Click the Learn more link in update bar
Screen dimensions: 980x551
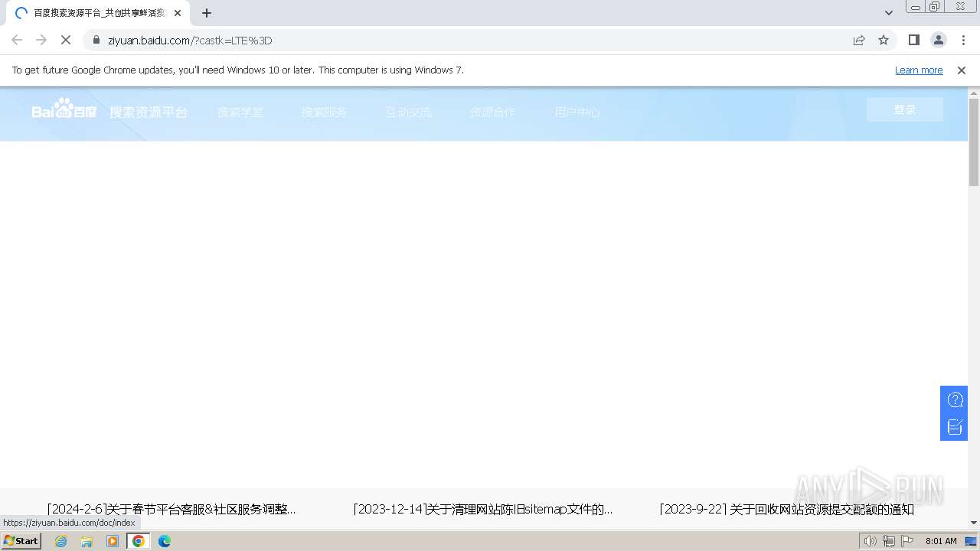919,70
